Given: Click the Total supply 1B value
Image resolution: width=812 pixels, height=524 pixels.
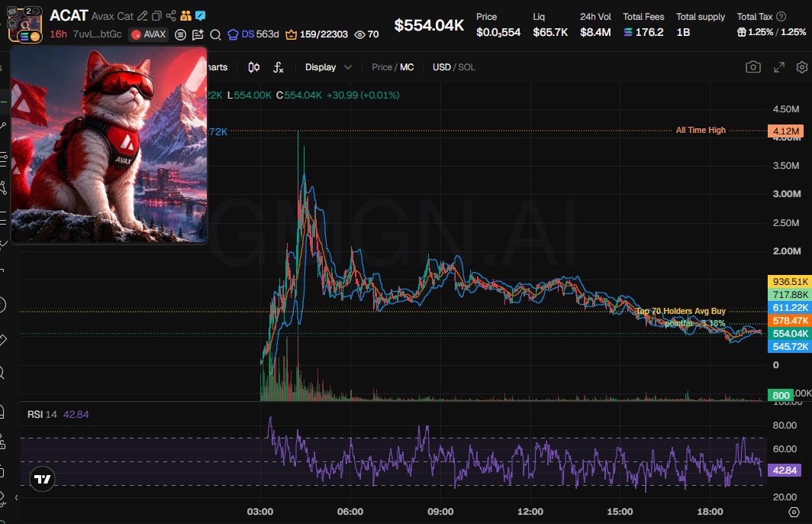Looking at the screenshot, I should 683,32.
